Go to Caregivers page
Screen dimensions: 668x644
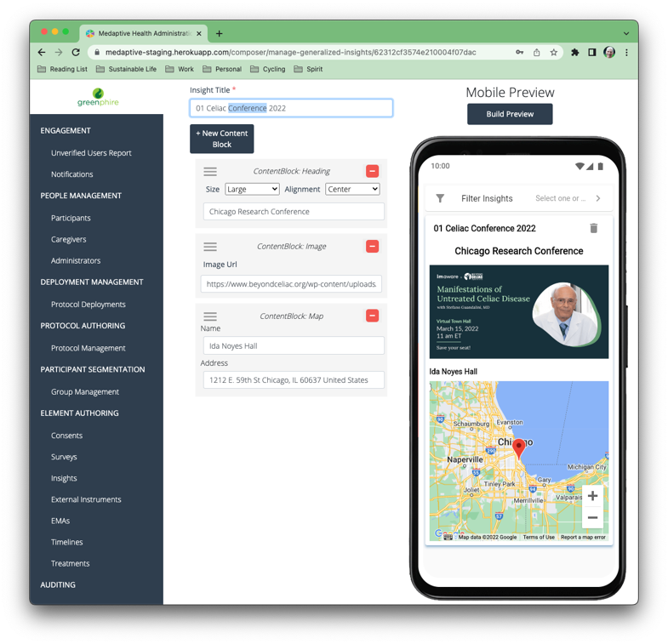pyautogui.click(x=69, y=239)
